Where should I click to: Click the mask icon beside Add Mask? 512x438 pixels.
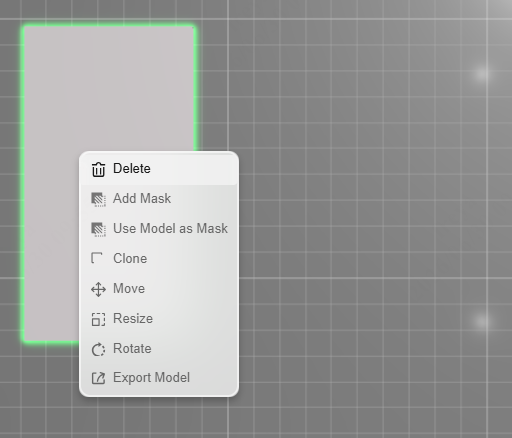(x=98, y=199)
